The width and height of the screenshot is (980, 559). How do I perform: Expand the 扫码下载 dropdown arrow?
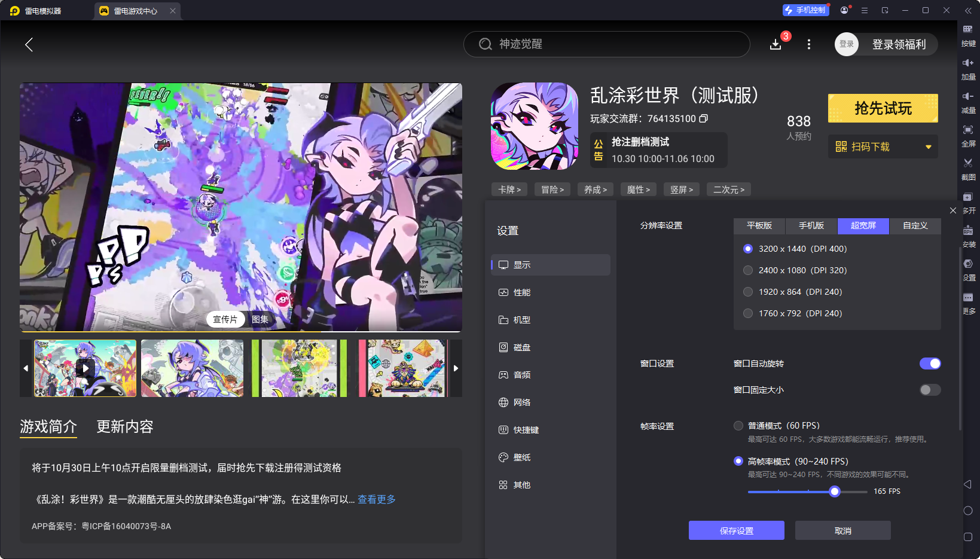(928, 146)
